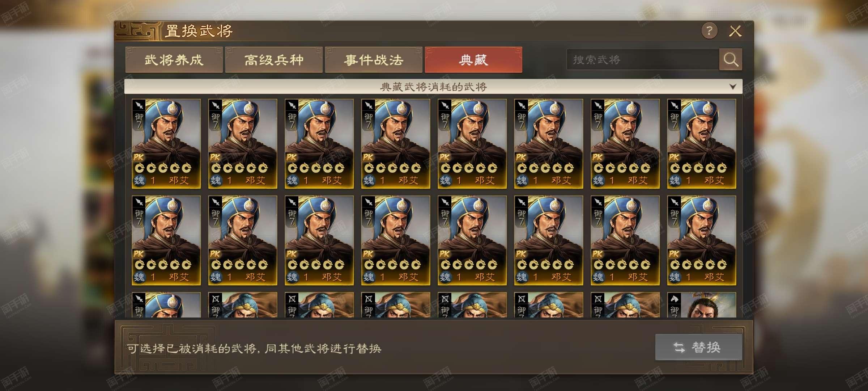Viewport: 868px width, 391px height.
Task: Click the 替换 replace button
Action: [x=699, y=347]
